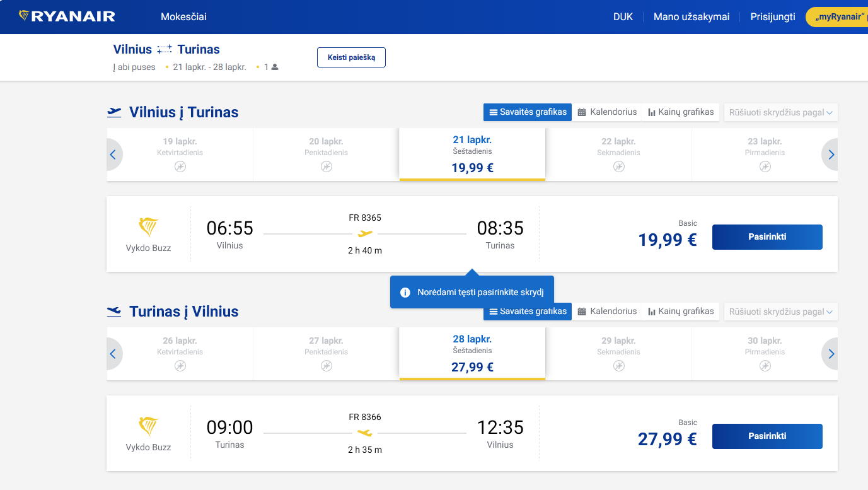This screenshot has height=490, width=868.
Task: Choose the 28 lapkr. date card
Action: click(472, 354)
